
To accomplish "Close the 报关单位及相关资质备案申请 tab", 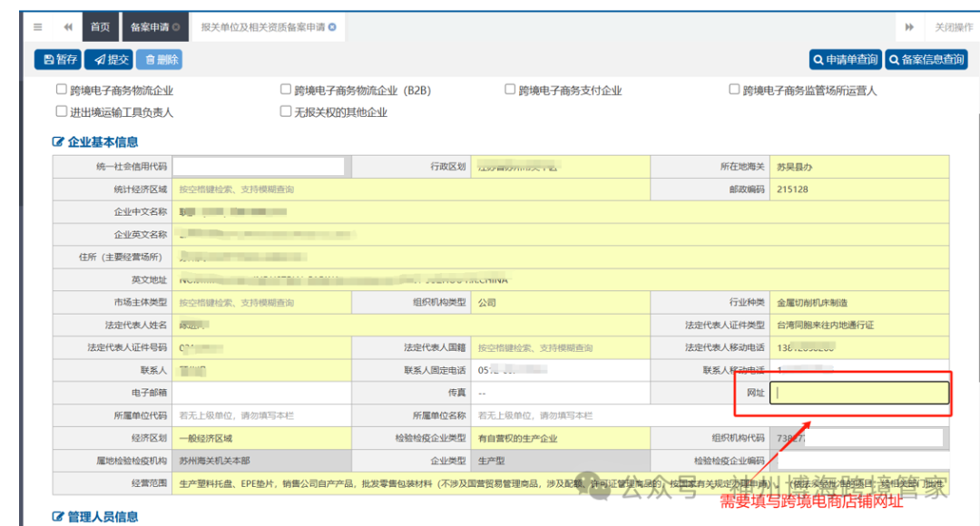I will (x=332, y=27).
